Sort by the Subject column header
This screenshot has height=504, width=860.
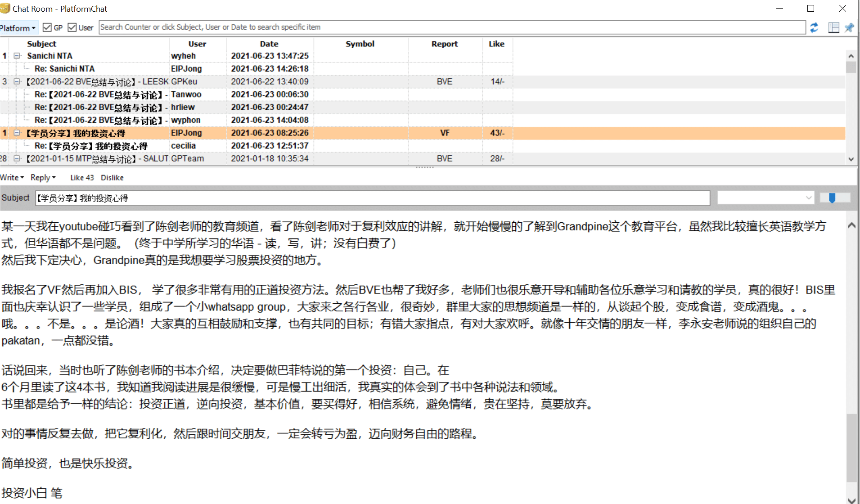(41, 44)
